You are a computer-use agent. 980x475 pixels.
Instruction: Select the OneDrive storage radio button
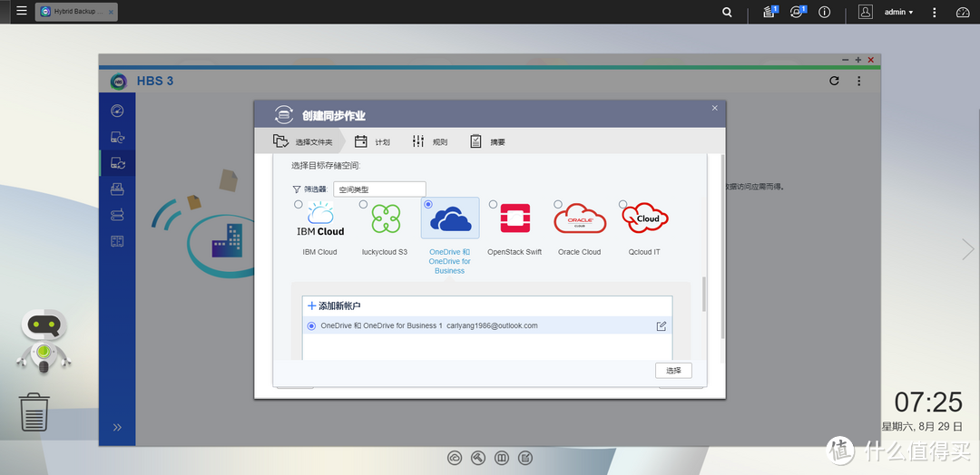click(x=428, y=204)
